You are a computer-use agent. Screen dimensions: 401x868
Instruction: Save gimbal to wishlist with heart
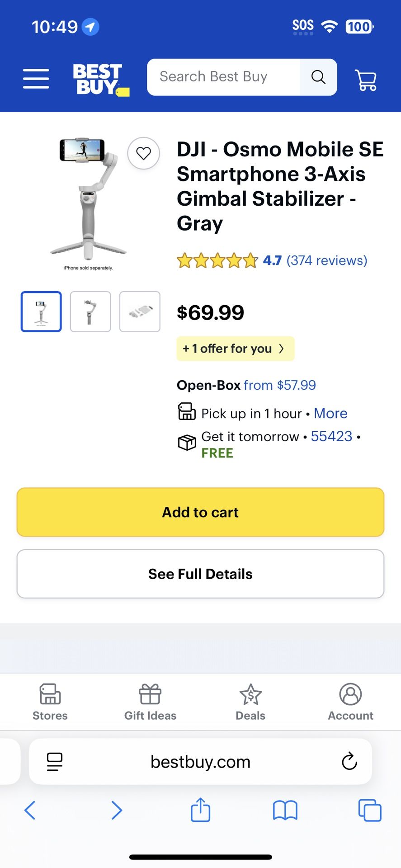[144, 154]
